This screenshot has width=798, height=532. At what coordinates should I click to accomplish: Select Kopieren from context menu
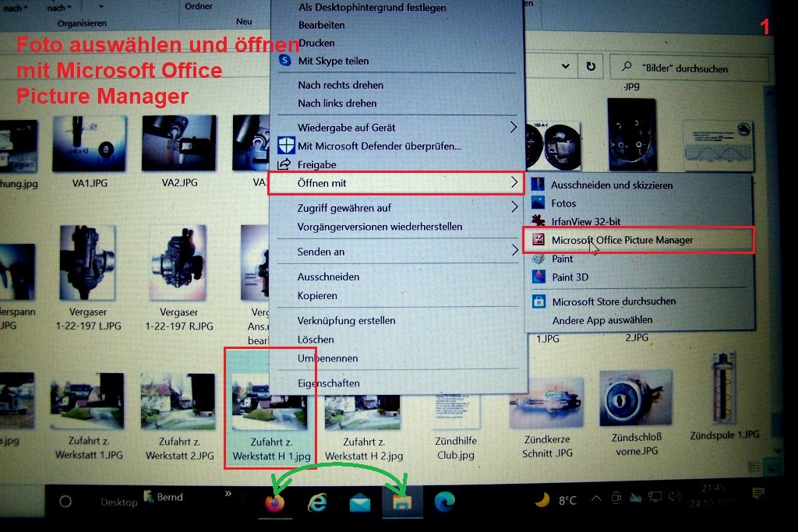(x=317, y=295)
